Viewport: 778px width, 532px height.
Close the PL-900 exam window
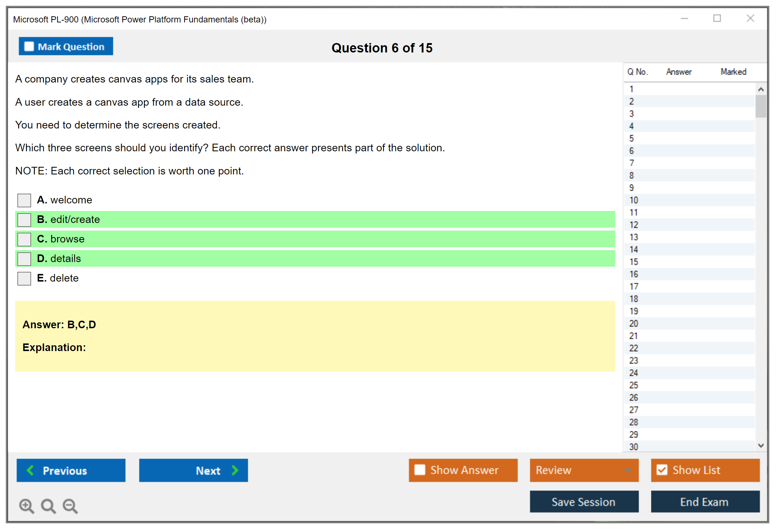[x=750, y=18]
